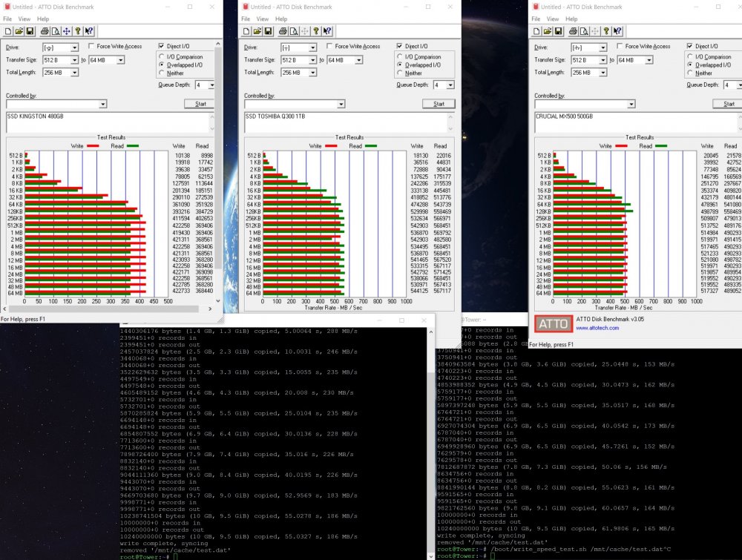Click scroll right arrow in Kingston window

[210, 309]
